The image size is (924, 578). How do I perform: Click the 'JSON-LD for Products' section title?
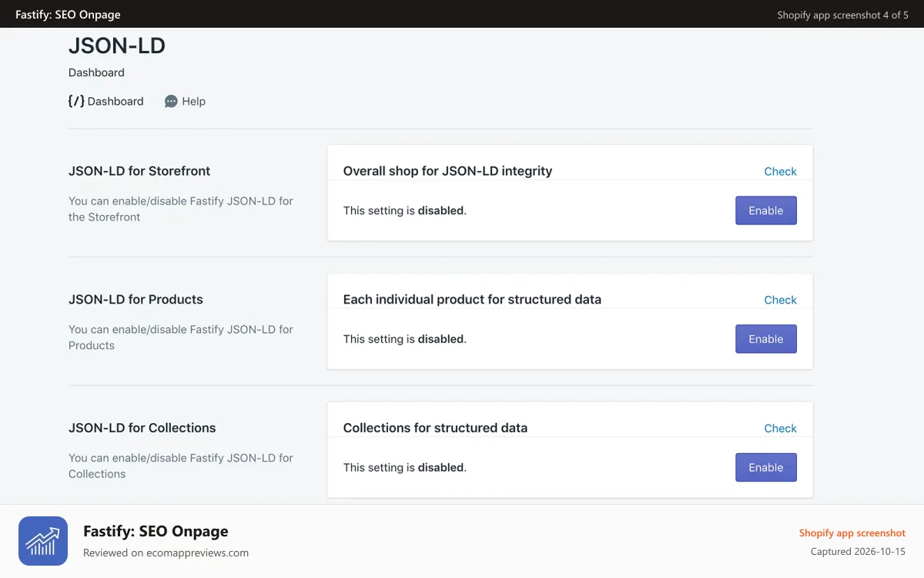[136, 299]
